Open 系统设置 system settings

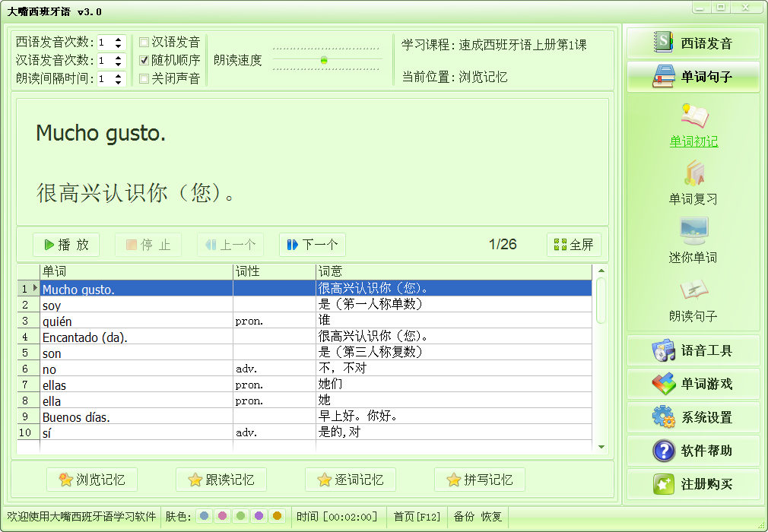(693, 417)
